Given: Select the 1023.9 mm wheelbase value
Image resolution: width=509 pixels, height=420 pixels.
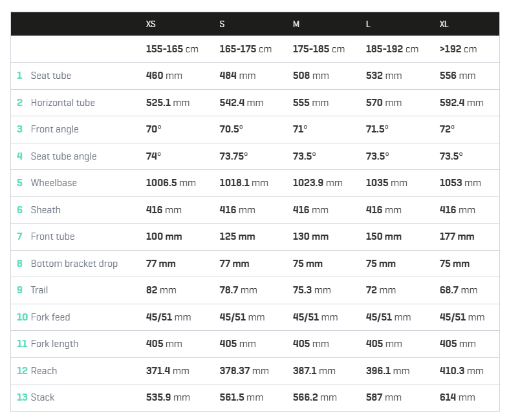Looking at the screenshot, I should 318,183.
